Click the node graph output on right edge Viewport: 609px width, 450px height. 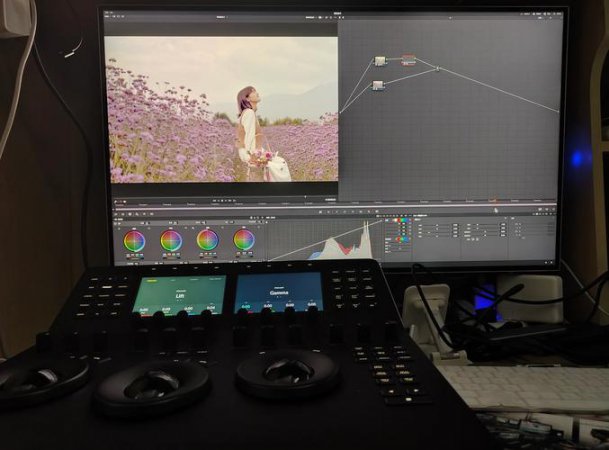pyautogui.click(x=556, y=111)
